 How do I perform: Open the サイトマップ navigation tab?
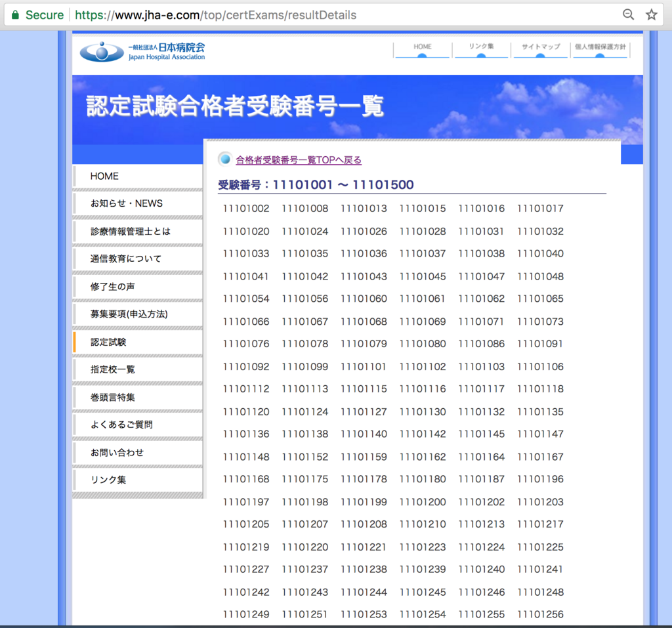540,47
